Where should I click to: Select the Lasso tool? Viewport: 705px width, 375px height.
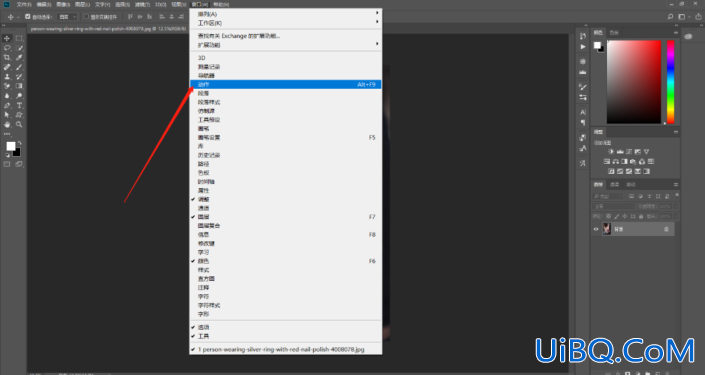[x=7, y=48]
